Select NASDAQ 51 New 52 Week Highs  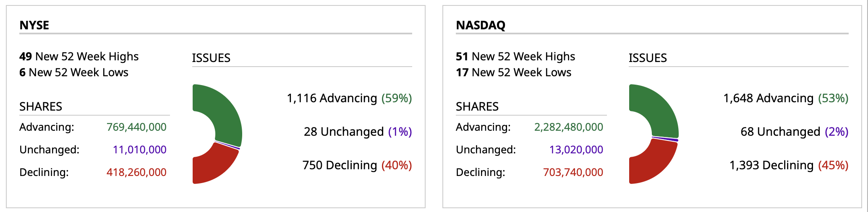coord(515,57)
